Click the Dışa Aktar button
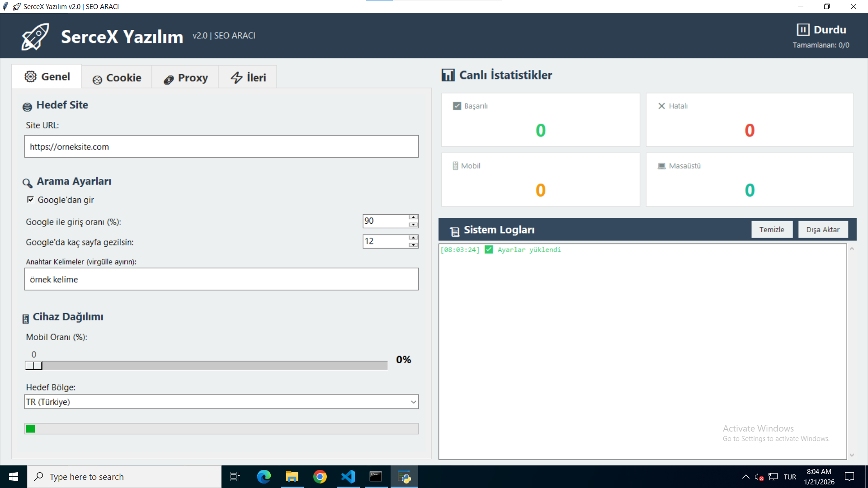868x488 pixels. [x=823, y=230]
